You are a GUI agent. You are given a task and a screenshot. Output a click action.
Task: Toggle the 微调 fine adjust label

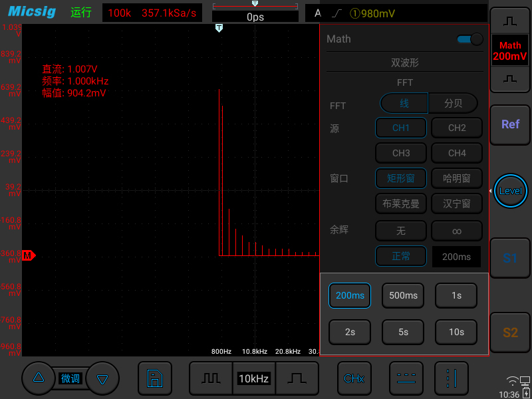point(70,378)
